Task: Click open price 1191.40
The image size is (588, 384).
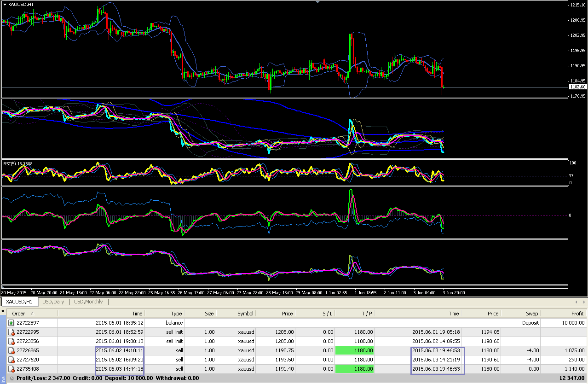Action: tap(284, 369)
